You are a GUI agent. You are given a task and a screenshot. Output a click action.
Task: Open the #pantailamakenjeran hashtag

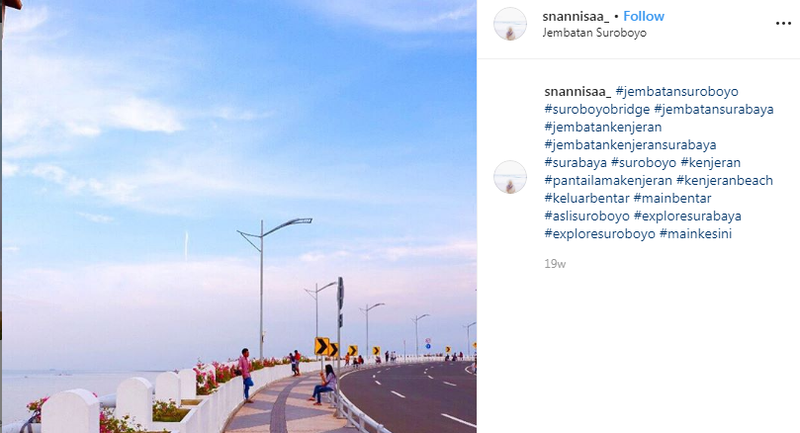click(x=608, y=181)
